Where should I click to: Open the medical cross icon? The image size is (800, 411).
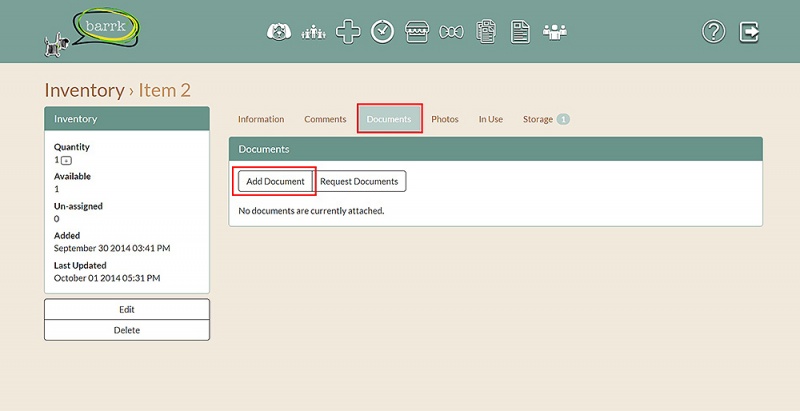pos(348,32)
